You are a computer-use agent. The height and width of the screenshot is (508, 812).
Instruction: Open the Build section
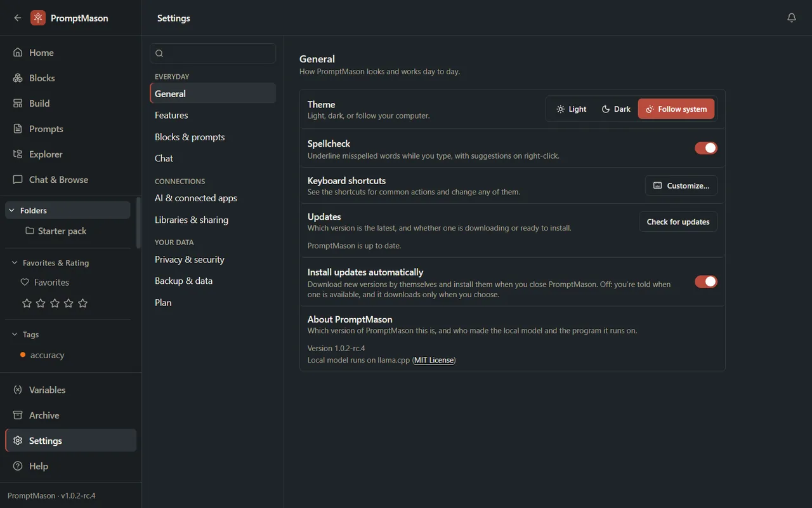[x=70, y=104]
